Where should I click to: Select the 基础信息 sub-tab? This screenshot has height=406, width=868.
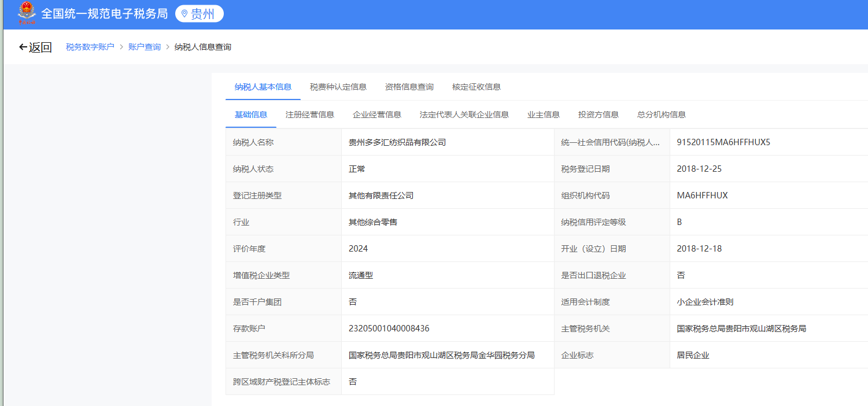pos(251,115)
